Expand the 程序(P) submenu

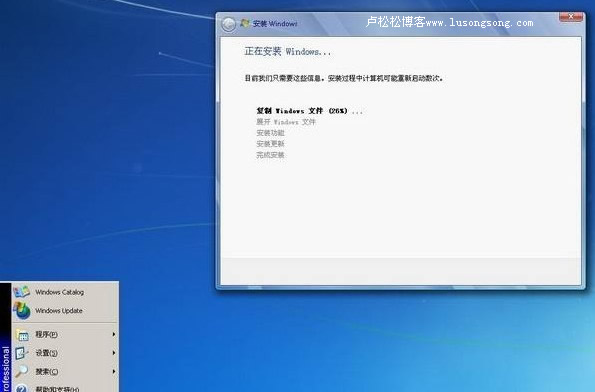click(x=65, y=334)
